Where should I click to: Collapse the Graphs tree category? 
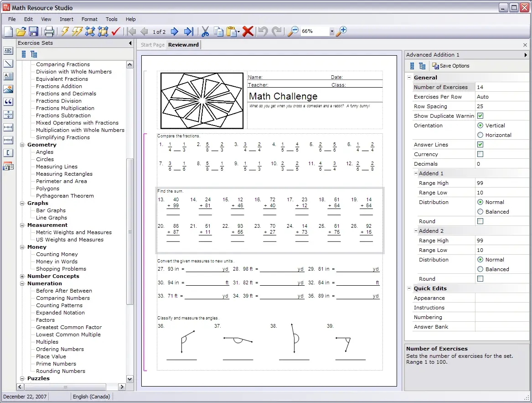click(22, 203)
